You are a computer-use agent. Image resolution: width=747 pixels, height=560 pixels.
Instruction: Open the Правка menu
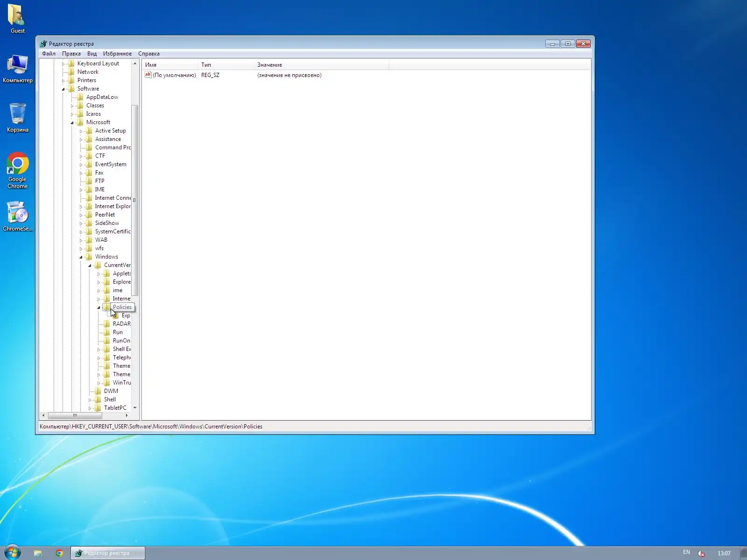71,54
